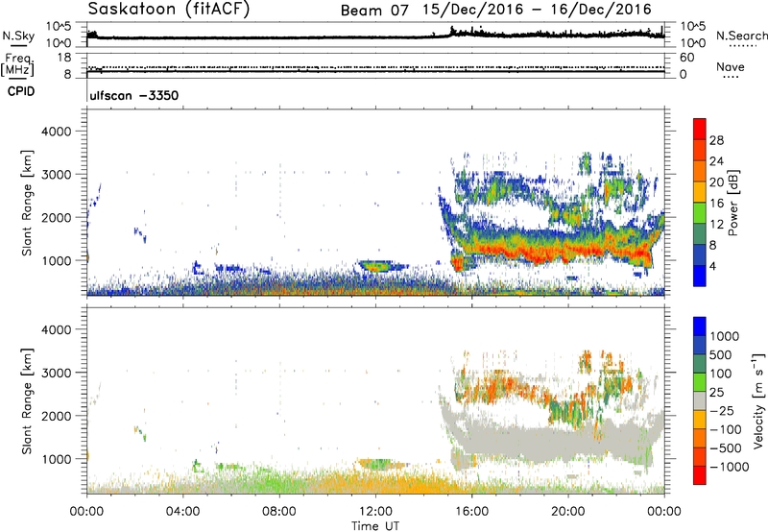The height and width of the screenshot is (532, 768).
Task: Click the "Slant Range [km]" label of power panel
Action: (x=27, y=203)
